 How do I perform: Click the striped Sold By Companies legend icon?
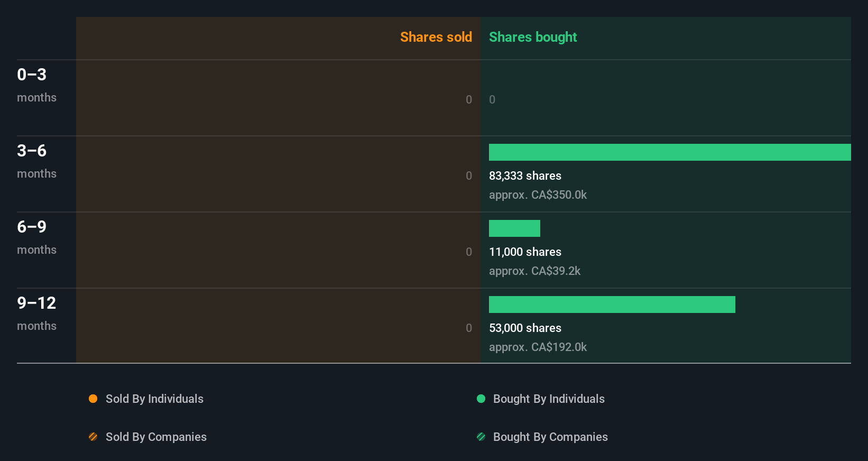pyautogui.click(x=93, y=437)
